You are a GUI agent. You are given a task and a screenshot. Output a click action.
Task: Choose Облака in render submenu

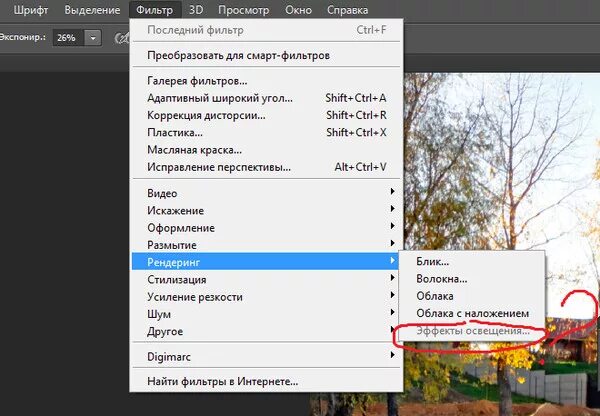point(472,296)
